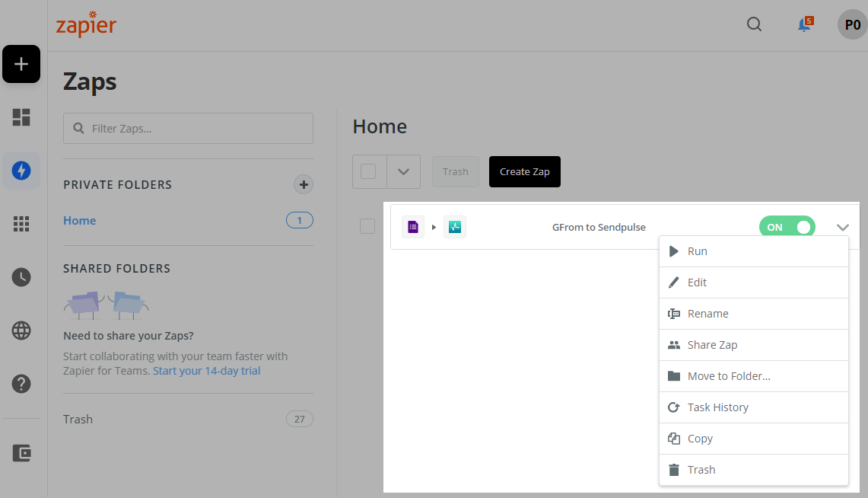Open search with the magnifying glass icon
Viewport: 868px width, 498px height.
coord(754,24)
